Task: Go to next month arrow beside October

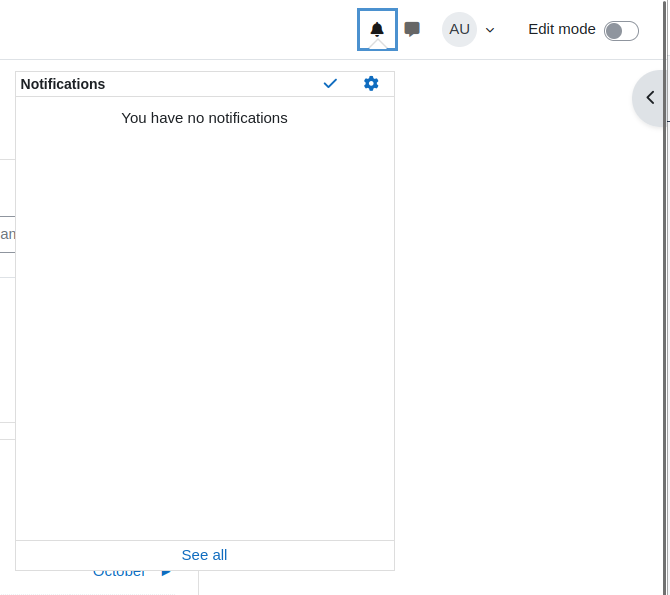Action: [166, 573]
